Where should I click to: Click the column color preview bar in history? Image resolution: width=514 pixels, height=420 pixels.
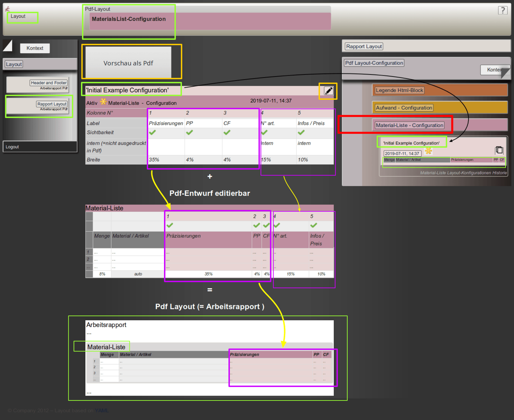444,160
